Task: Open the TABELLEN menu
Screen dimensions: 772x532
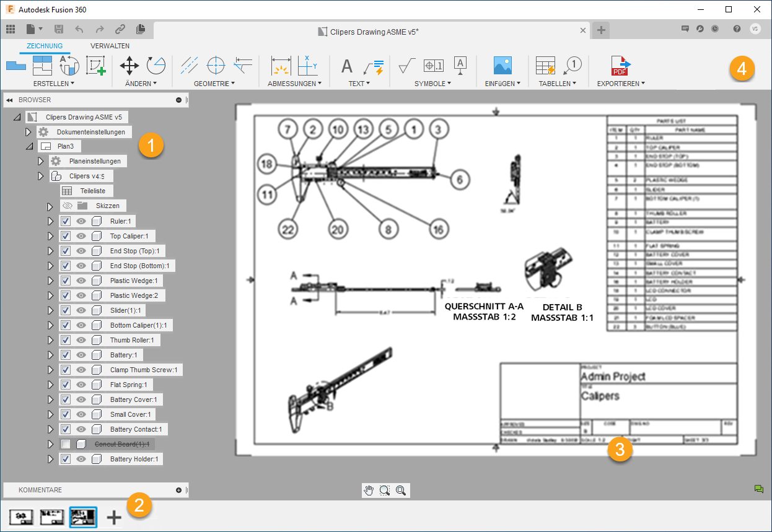Action: tap(558, 83)
